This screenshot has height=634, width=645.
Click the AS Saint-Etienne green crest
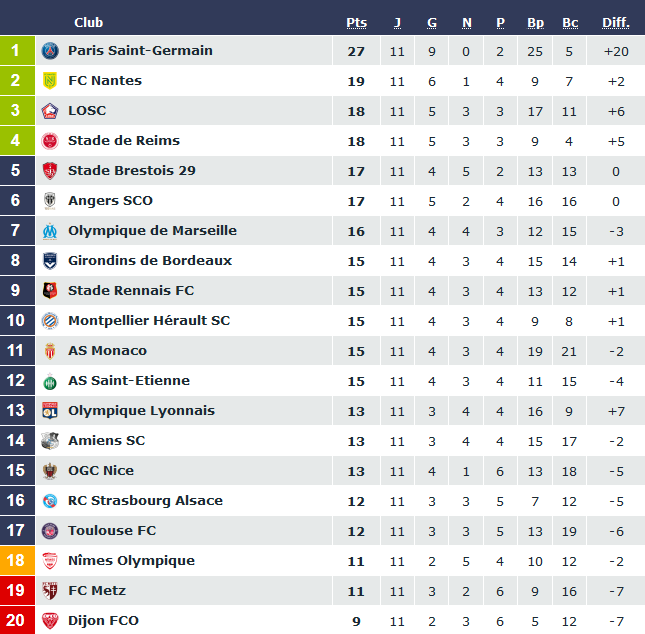50,381
